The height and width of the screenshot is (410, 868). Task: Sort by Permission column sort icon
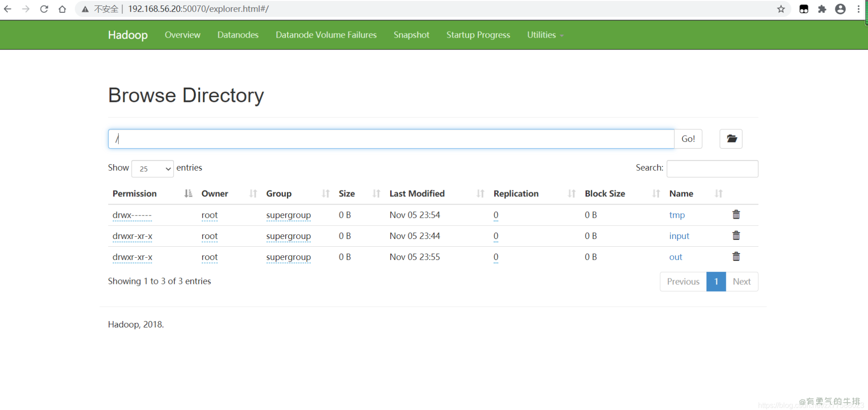pyautogui.click(x=188, y=194)
